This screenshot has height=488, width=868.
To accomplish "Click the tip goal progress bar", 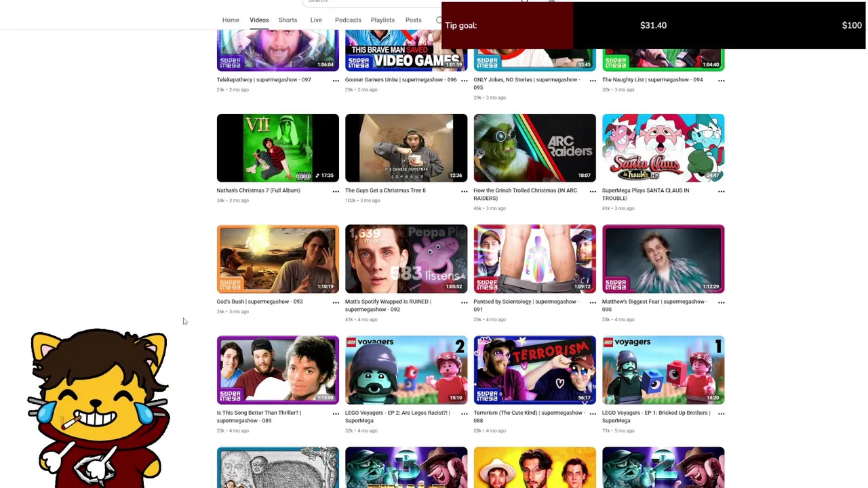I will 654,25.
